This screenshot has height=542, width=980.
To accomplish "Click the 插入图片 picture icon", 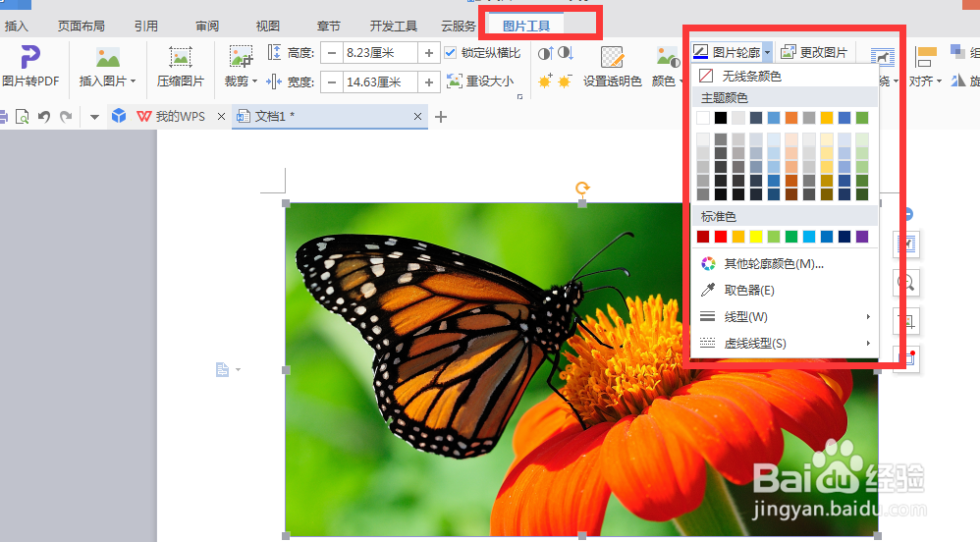I will click(x=107, y=58).
